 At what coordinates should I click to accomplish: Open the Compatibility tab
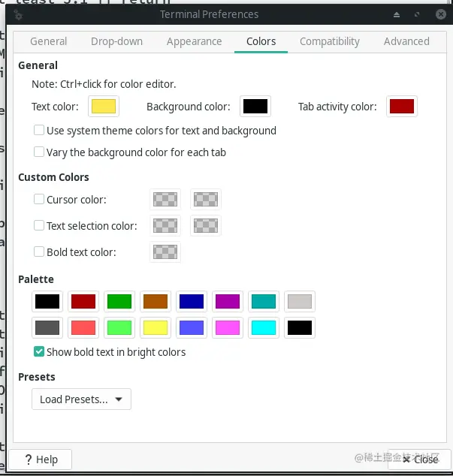click(x=330, y=41)
